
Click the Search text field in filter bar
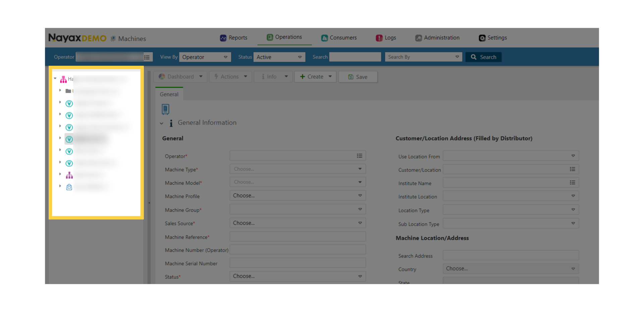point(355,57)
